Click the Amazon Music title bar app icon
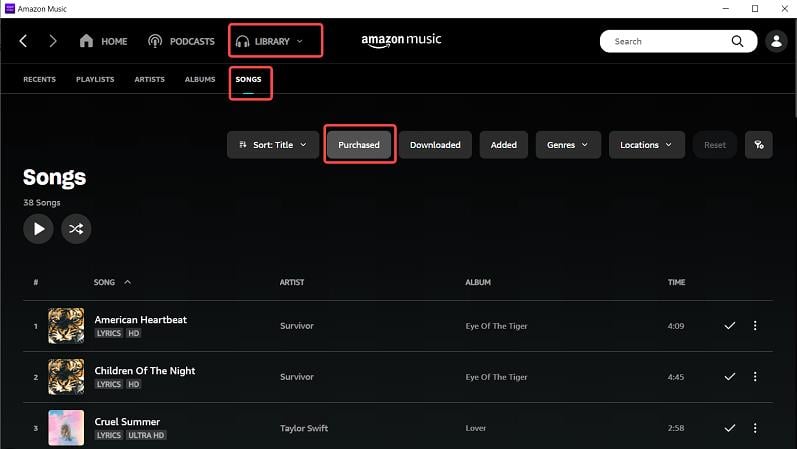 click(10, 9)
